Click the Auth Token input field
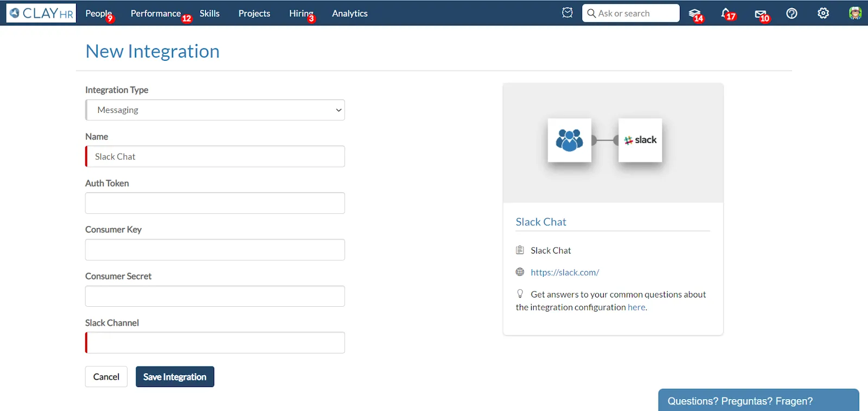868x411 pixels. pos(215,203)
